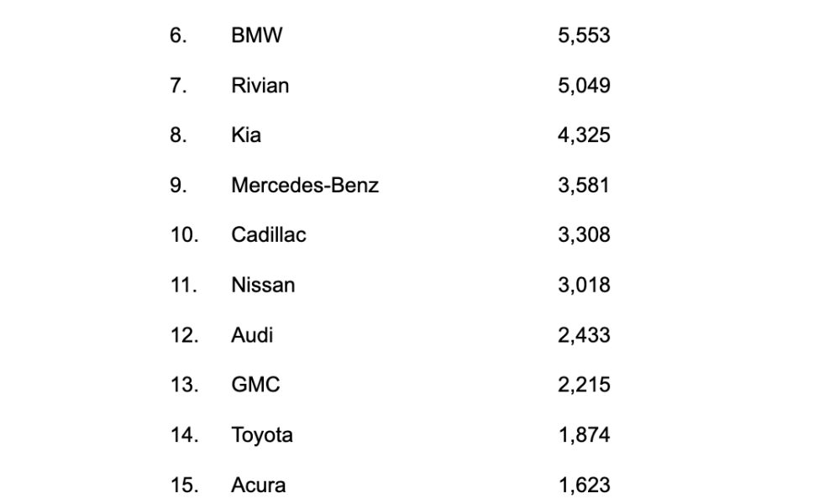Click the value 5,049 for Rivian

(584, 86)
